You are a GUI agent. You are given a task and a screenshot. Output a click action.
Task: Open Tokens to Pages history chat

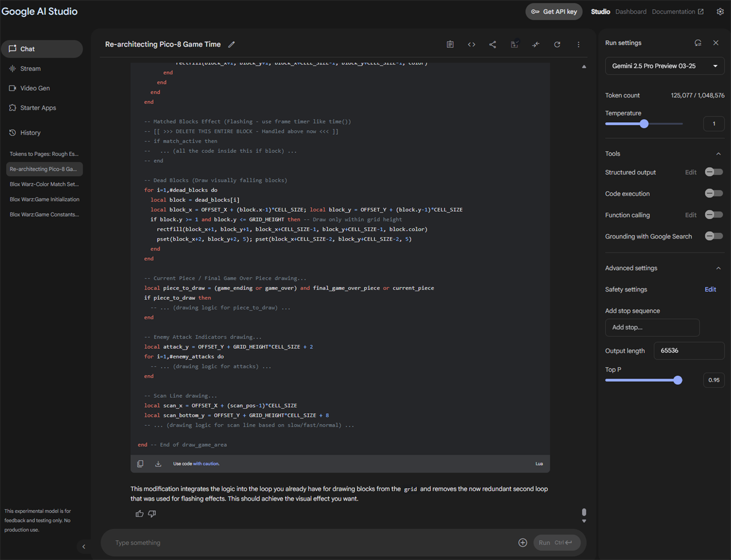pos(45,154)
